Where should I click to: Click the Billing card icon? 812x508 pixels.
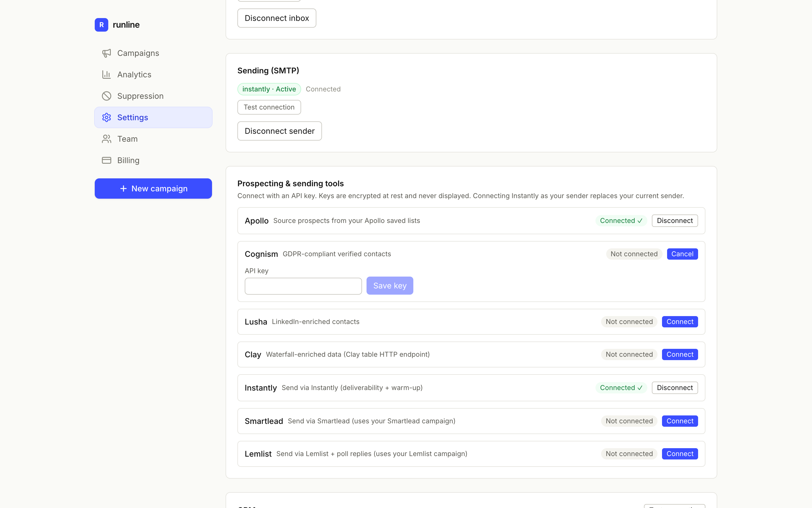(x=106, y=161)
